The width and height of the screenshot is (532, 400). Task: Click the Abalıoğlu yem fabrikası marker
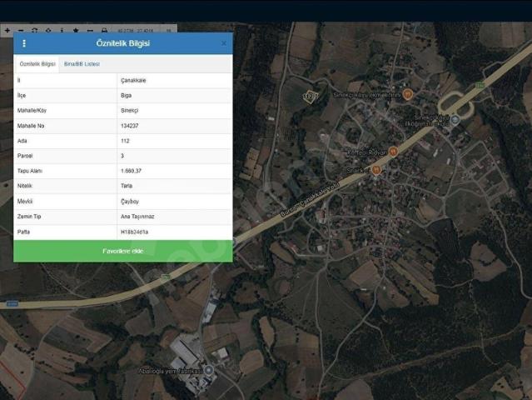pos(209,370)
